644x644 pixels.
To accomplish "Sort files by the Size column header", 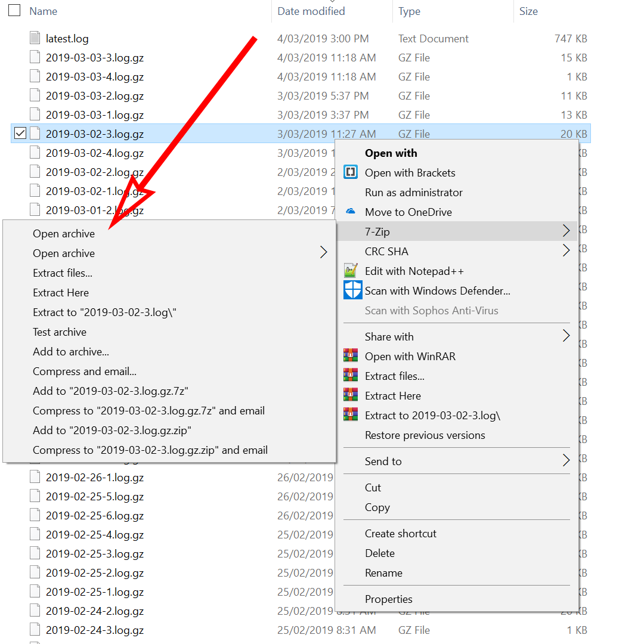I will pyautogui.click(x=528, y=11).
